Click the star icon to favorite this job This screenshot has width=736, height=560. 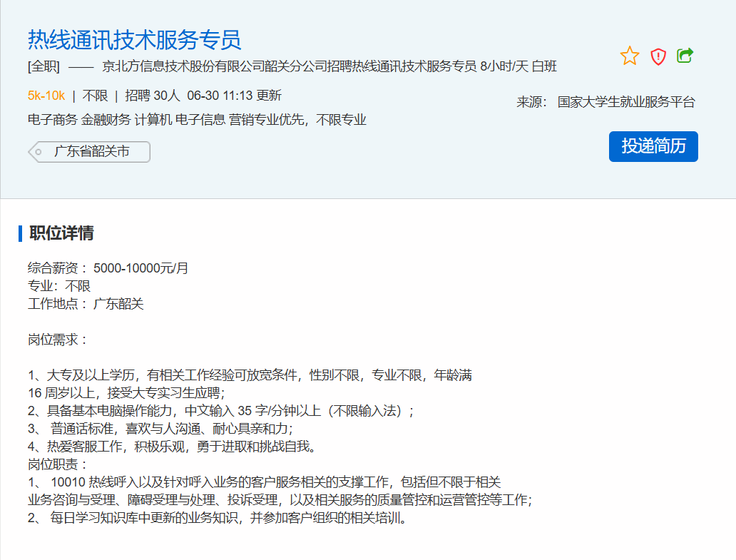coord(630,56)
